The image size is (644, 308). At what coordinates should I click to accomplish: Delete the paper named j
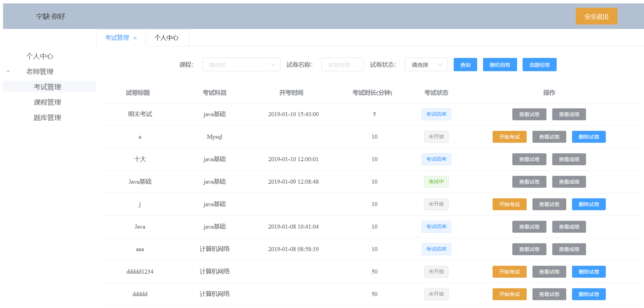coord(588,204)
